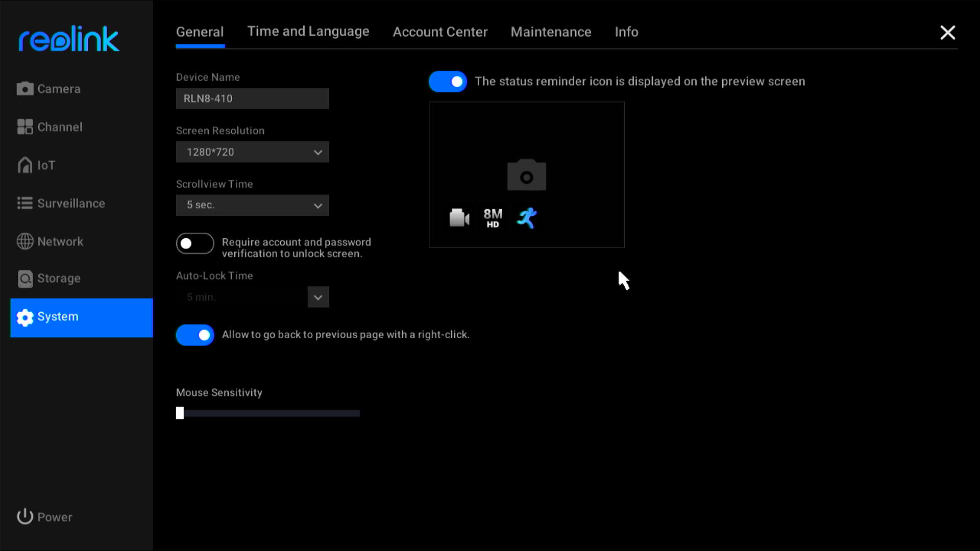Click the Power icon

click(24, 517)
